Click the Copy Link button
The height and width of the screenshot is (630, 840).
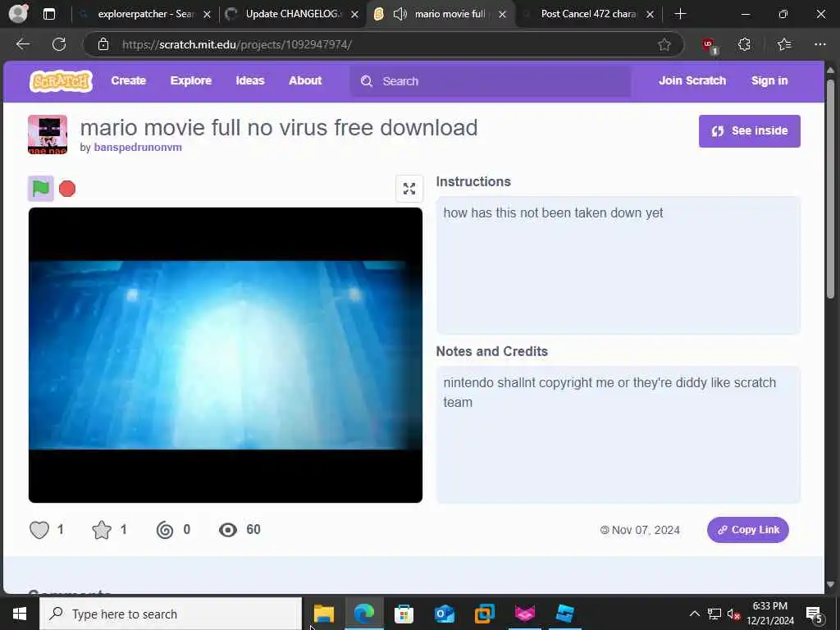pos(748,530)
